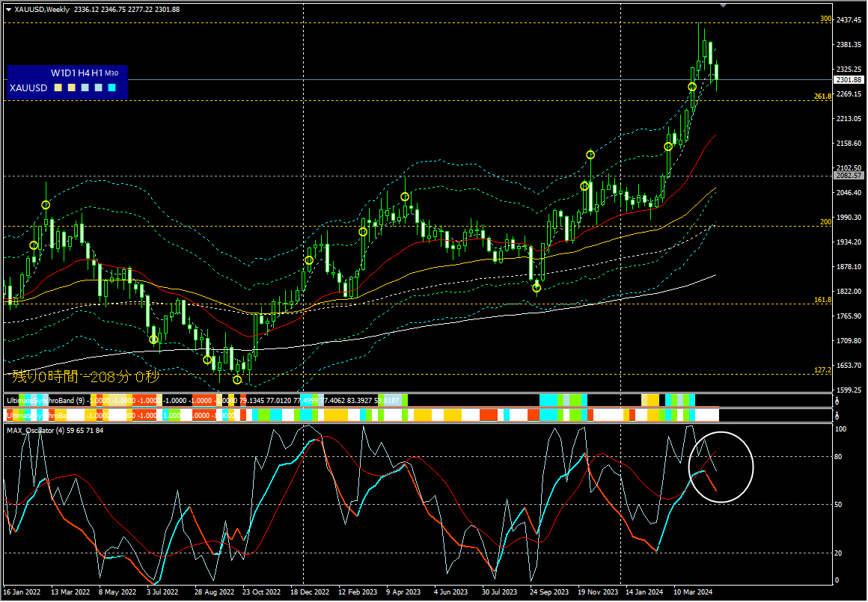The width and height of the screenshot is (868, 602).
Task: Click the Fibonacci 300 level label
Action: coord(825,19)
